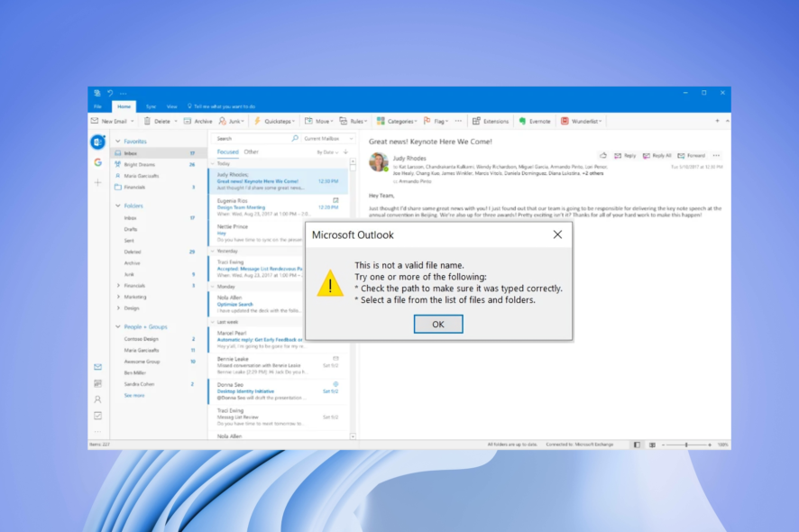The height and width of the screenshot is (532, 799).
Task: Click the New Email envelope icon
Action: coord(95,121)
